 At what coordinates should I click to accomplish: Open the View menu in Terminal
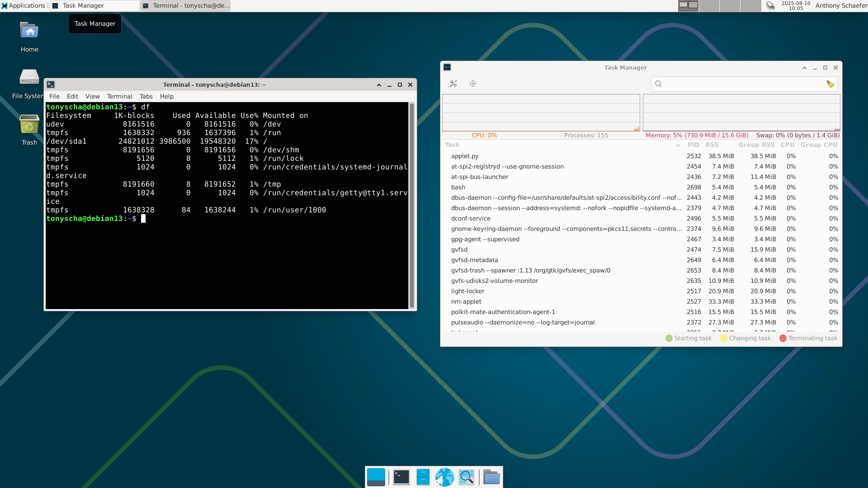(x=92, y=96)
